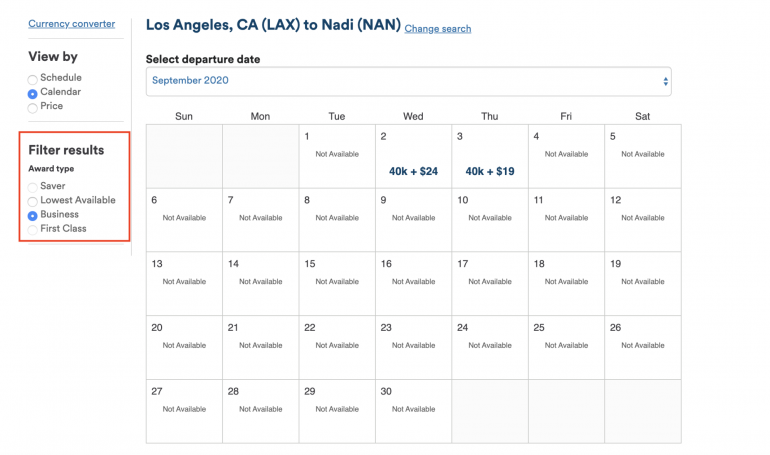Click the September 20 calendar cell
This screenshot has width=770, height=455.
(x=184, y=347)
